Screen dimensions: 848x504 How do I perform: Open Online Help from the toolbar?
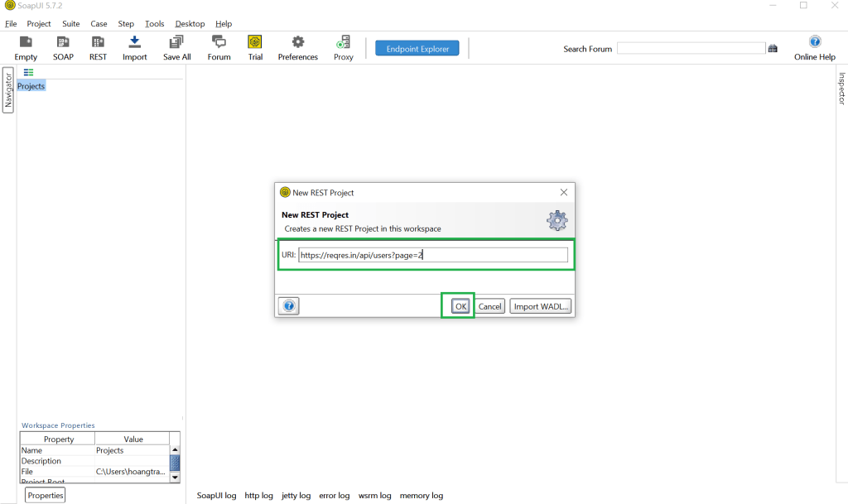815,43
